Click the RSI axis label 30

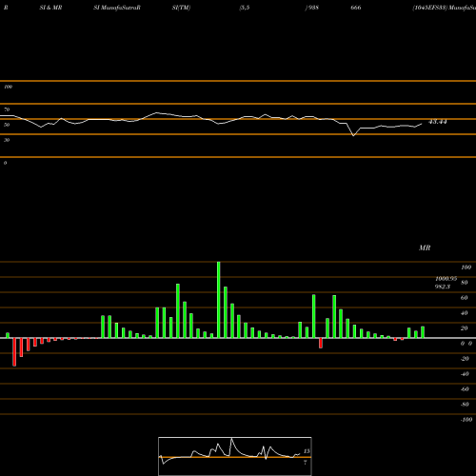(x=7, y=140)
